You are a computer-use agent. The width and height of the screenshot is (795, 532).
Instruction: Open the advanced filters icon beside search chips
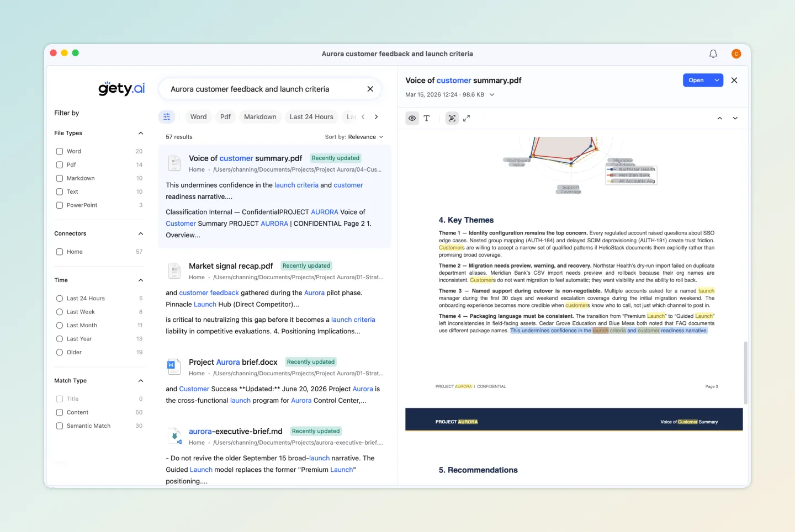(167, 116)
